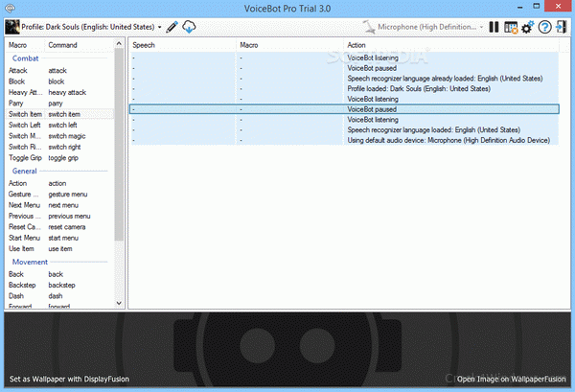Collapse the Combat macro group

tap(25, 58)
